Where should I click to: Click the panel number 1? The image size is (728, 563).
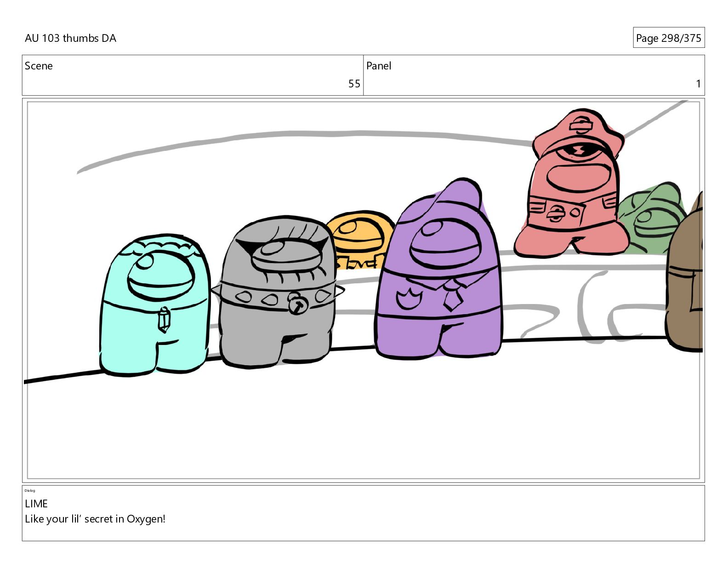coord(698,84)
